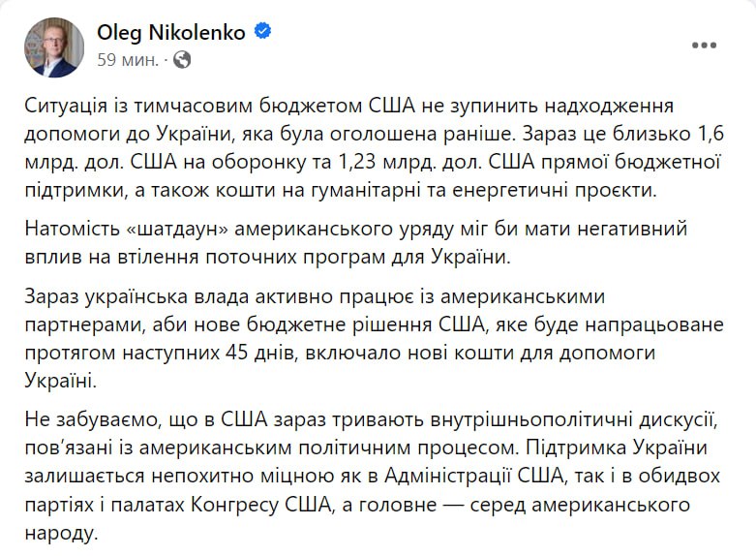Click the blue verified badge icon

262,32
